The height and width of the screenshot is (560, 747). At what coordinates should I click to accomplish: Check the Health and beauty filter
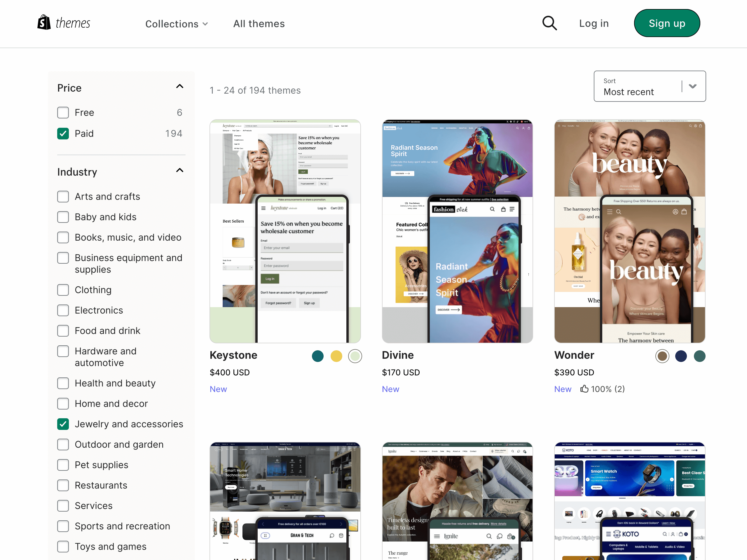63,383
